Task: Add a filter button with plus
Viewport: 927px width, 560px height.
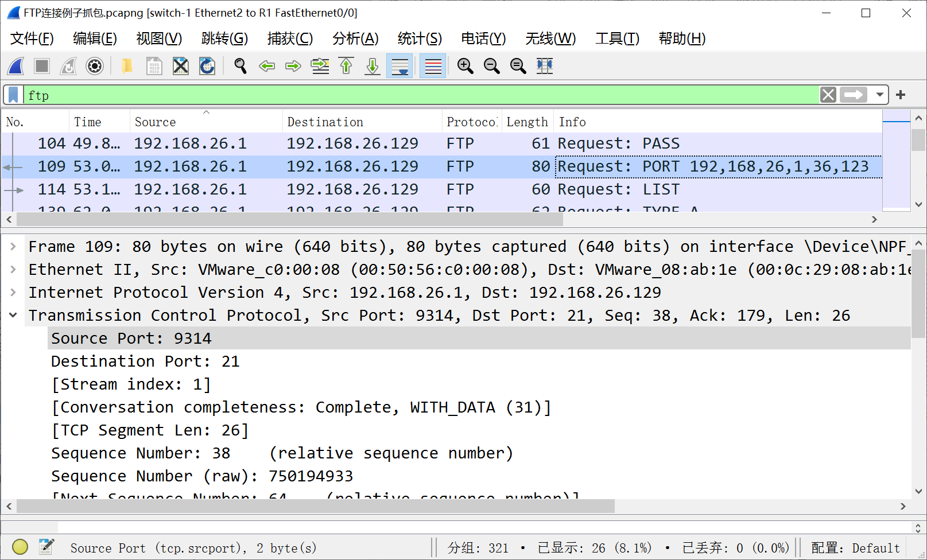Action: [901, 95]
